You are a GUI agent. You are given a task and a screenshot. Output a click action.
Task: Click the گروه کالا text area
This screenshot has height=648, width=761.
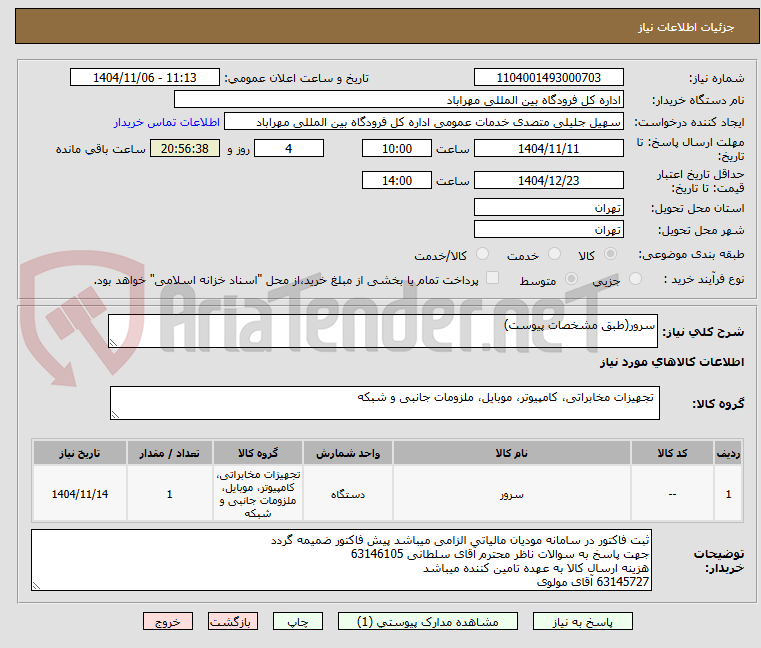384,403
